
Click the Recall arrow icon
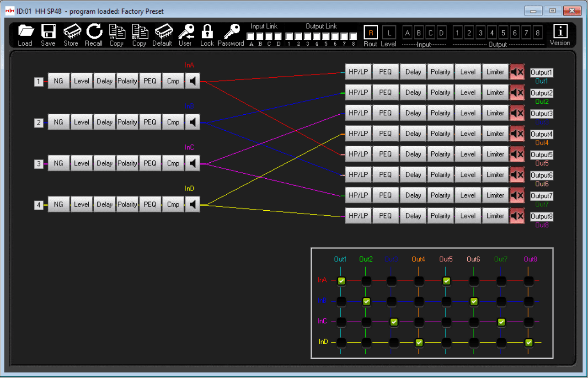pos(94,32)
